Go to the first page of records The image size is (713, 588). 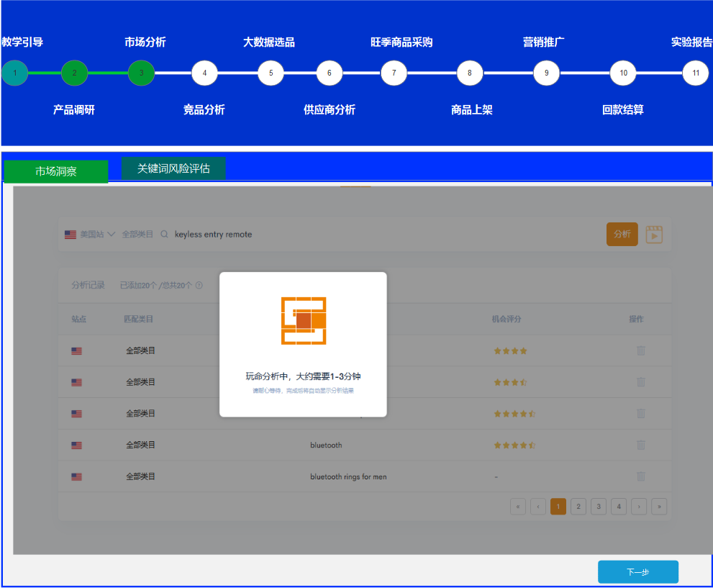pos(517,507)
